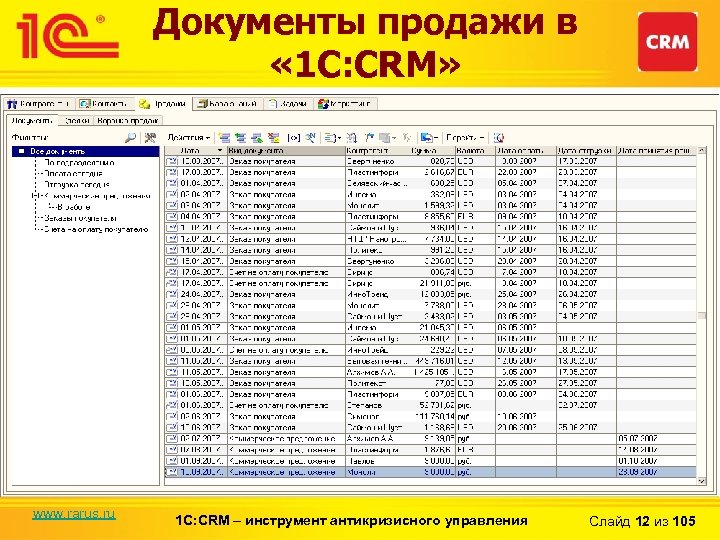Select the В работе tree item
Image resolution: width=720 pixels, height=540 pixels.
point(74,207)
